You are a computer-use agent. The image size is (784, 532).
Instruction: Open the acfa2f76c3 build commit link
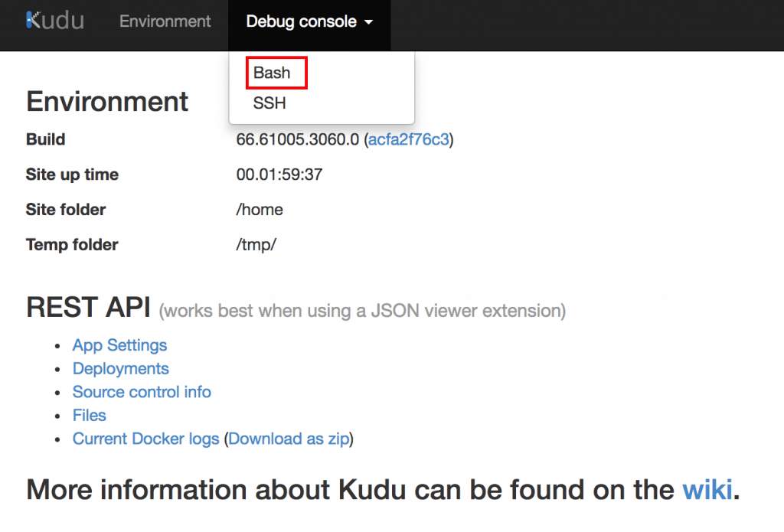click(x=409, y=139)
